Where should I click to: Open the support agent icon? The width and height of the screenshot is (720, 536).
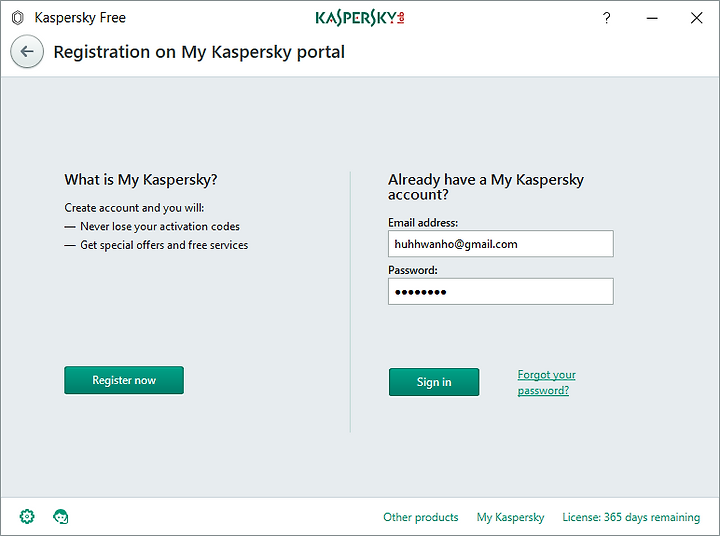61,516
